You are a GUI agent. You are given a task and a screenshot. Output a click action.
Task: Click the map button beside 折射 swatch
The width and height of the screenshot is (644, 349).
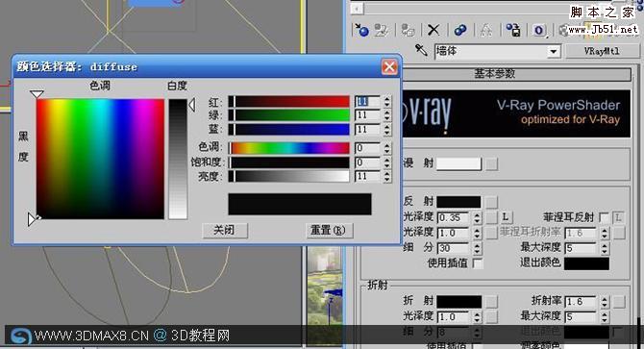click(x=491, y=302)
